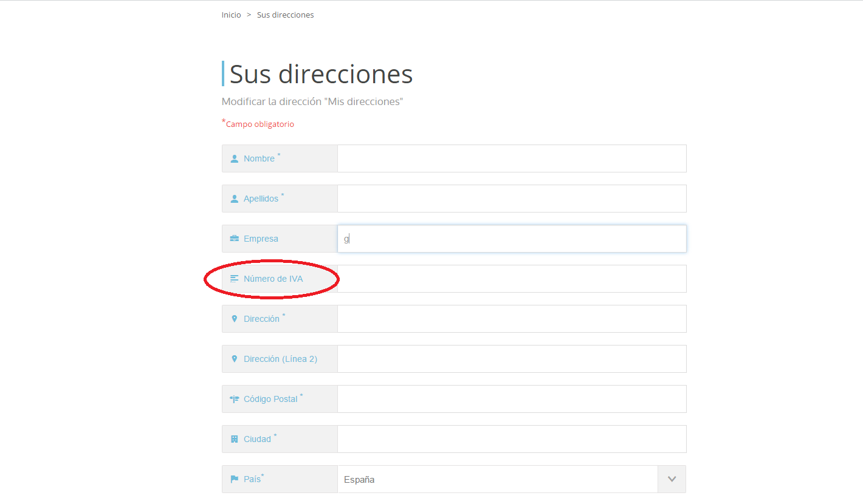This screenshot has width=863, height=504.
Task: Click the Número de IVA label text
Action: pos(273,279)
